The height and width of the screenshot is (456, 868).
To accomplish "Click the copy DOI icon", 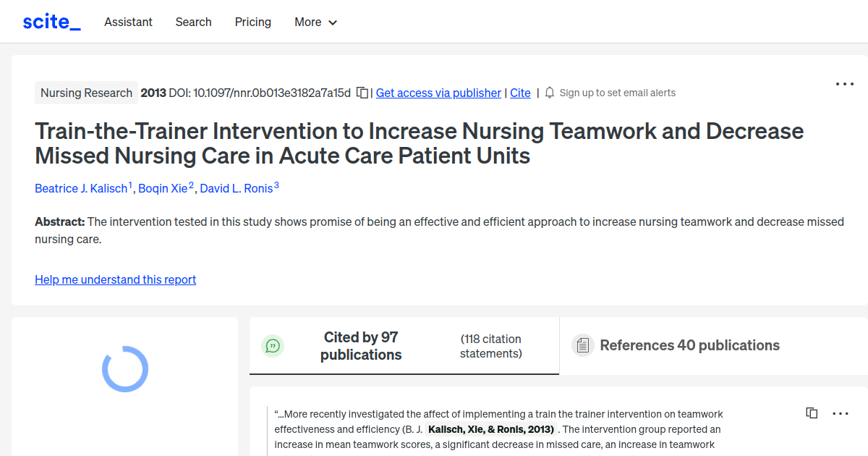I will click(x=362, y=92).
